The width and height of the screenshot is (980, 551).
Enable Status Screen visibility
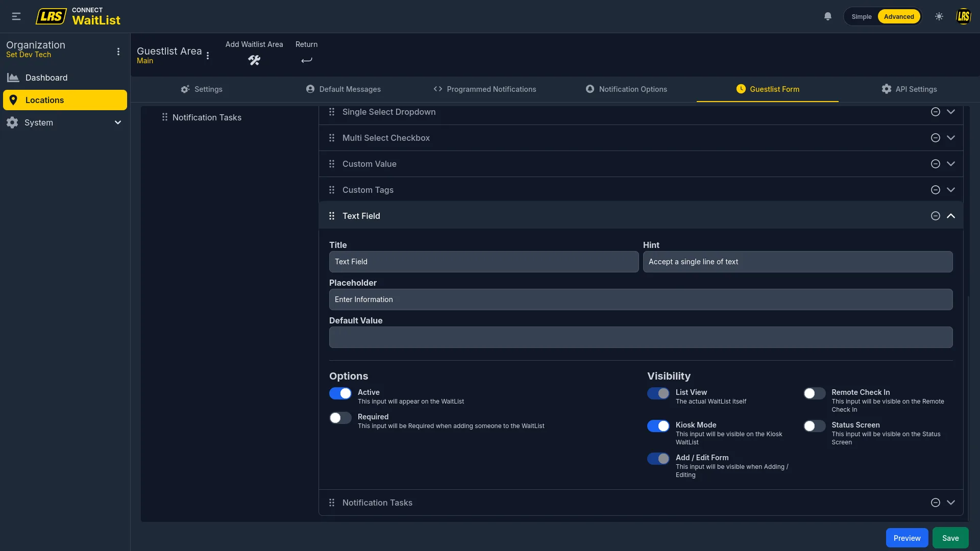pyautogui.click(x=815, y=426)
